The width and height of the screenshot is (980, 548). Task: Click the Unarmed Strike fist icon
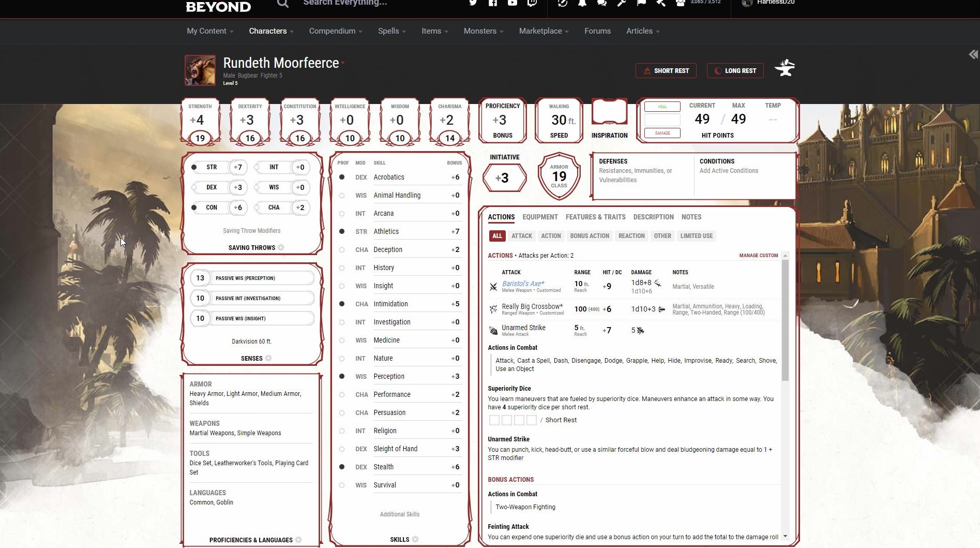(493, 330)
